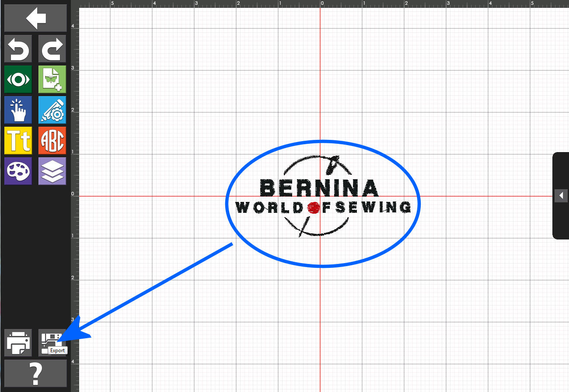Click the printer icon

pyautogui.click(x=18, y=343)
